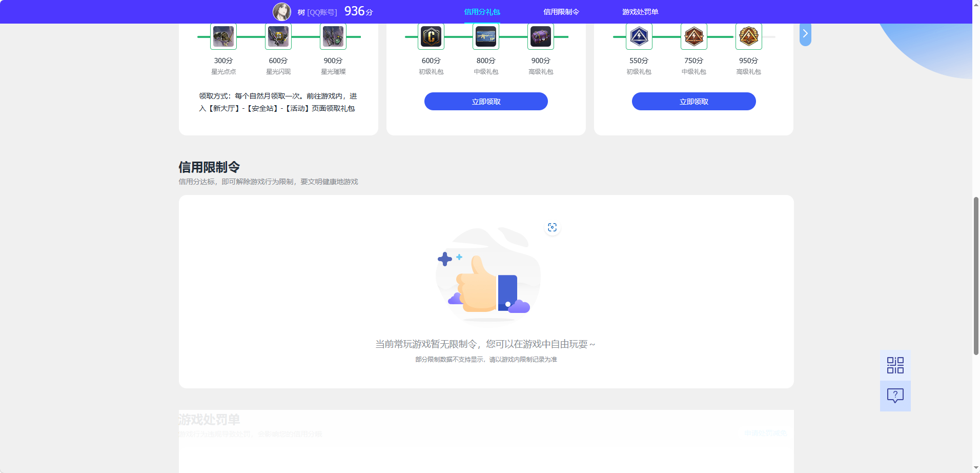
Task: Open the QR code floating icon
Action: pyautogui.click(x=895, y=365)
